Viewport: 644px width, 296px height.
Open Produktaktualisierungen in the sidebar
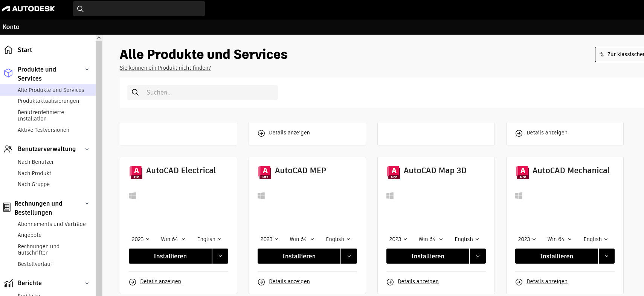[48, 101]
